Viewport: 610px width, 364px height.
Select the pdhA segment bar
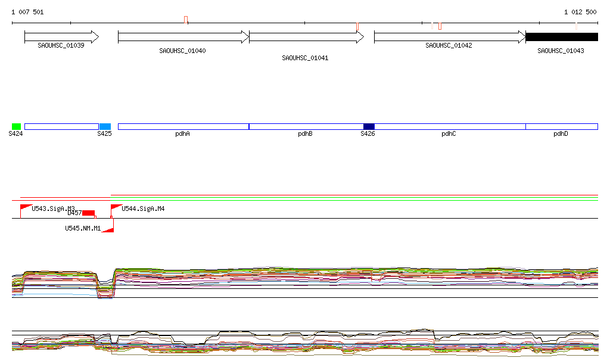tap(183, 126)
